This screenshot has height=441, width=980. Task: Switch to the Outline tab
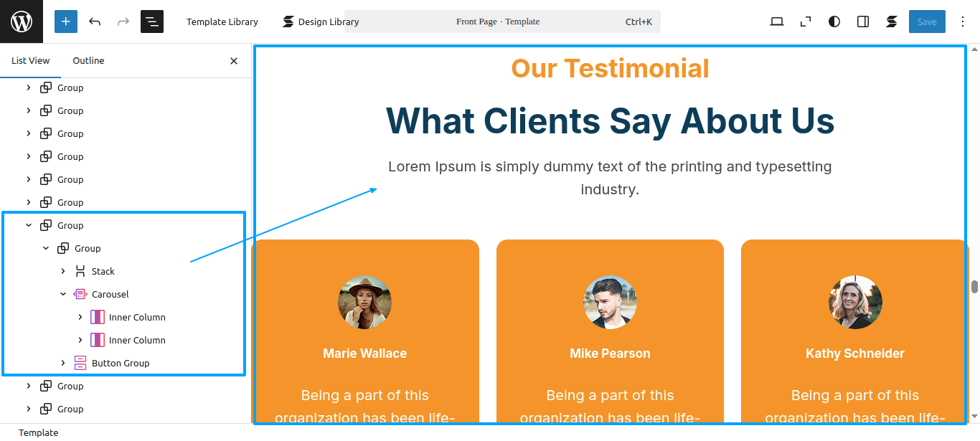(88, 61)
